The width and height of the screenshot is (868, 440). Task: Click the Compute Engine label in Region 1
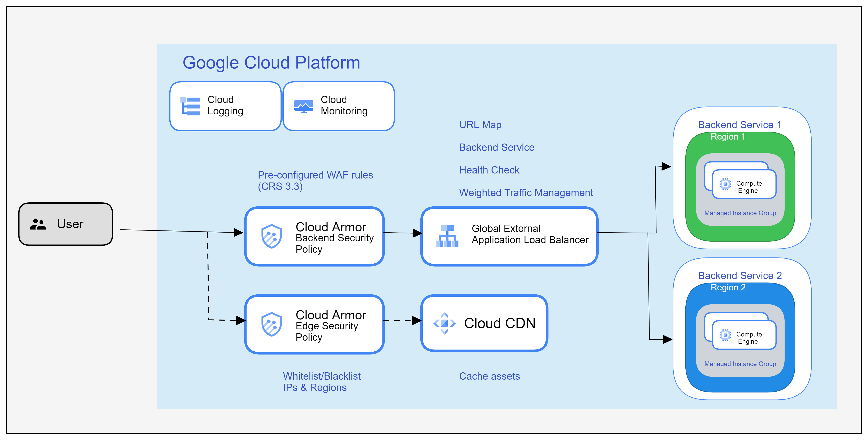click(749, 187)
